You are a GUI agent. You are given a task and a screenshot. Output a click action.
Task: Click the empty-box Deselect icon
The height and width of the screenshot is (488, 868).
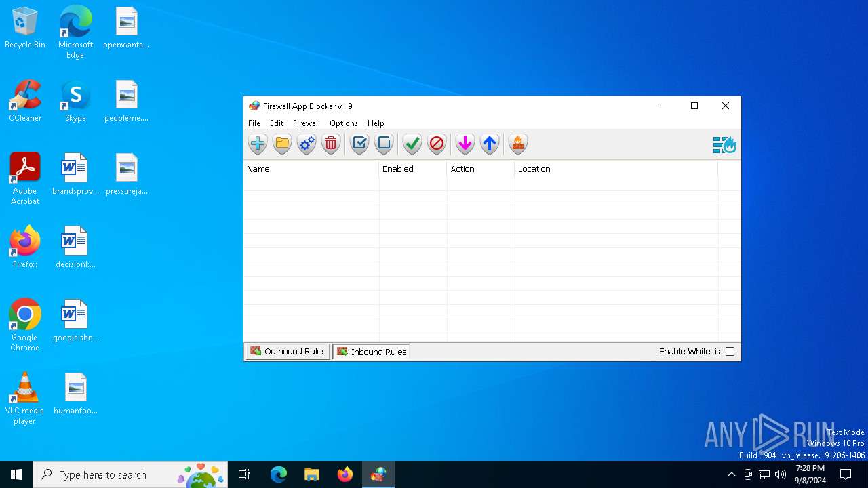[384, 144]
